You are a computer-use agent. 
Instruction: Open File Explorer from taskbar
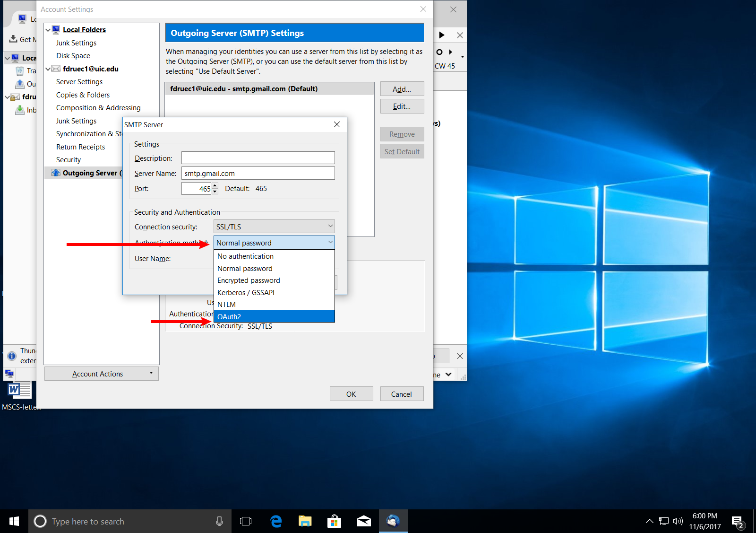pos(305,521)
